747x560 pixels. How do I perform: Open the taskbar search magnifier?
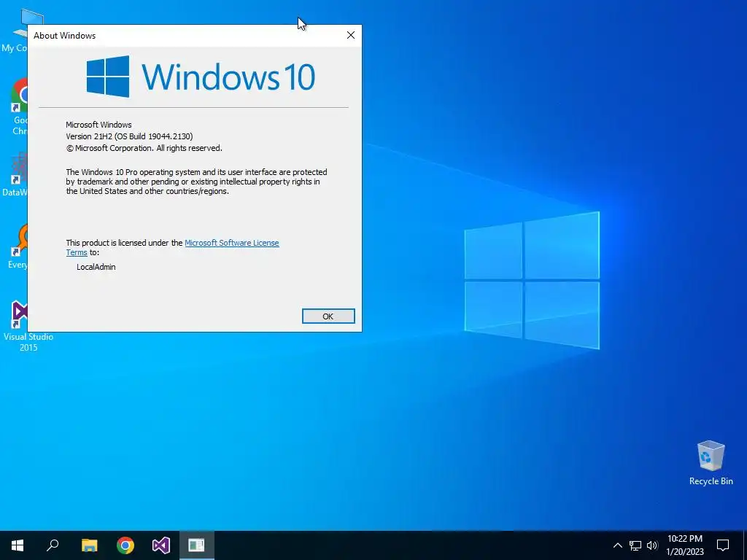(53, 545)
